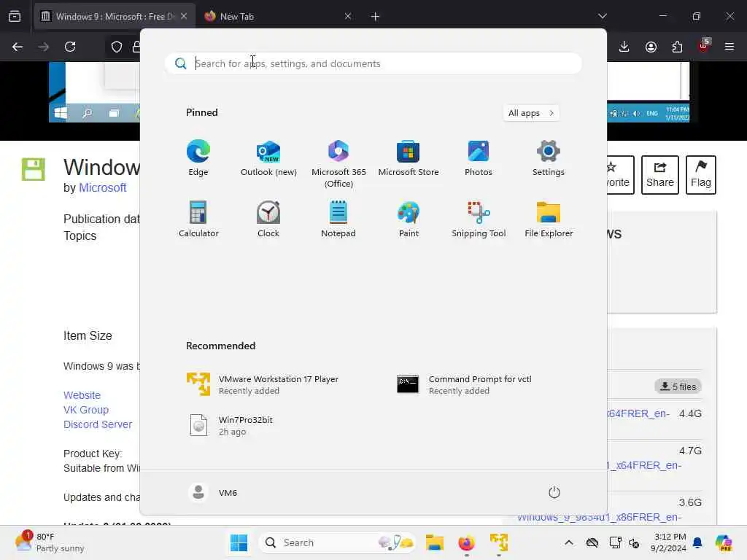Open Firefox extensions puzzle icon
Viewport: 747px width, 560px height.
click(x=677, y=47)
